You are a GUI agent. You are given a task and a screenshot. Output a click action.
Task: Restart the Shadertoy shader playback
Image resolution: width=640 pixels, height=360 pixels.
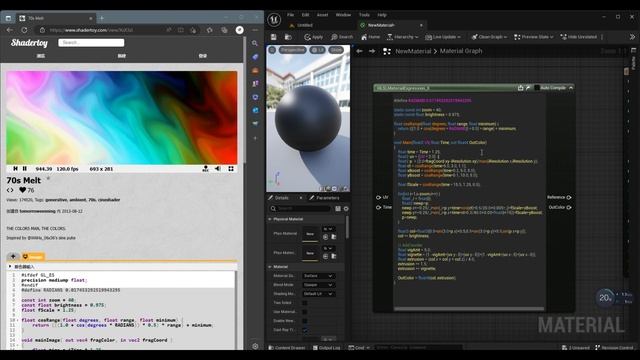(x=16, y=169)
